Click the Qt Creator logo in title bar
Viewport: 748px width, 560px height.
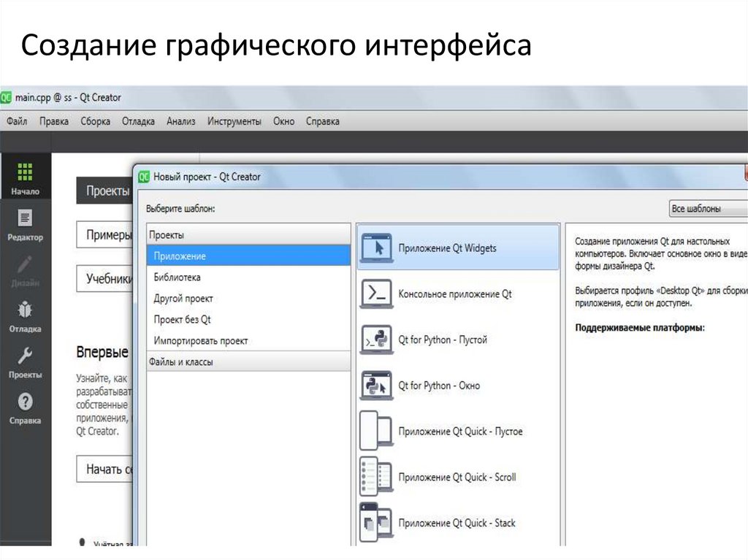pos(6,97)
